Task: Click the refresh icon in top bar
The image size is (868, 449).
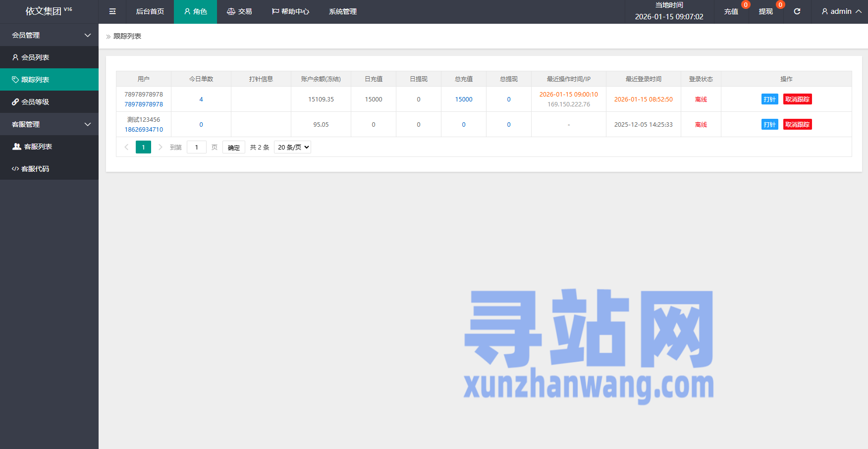Action: coord(797,11)
